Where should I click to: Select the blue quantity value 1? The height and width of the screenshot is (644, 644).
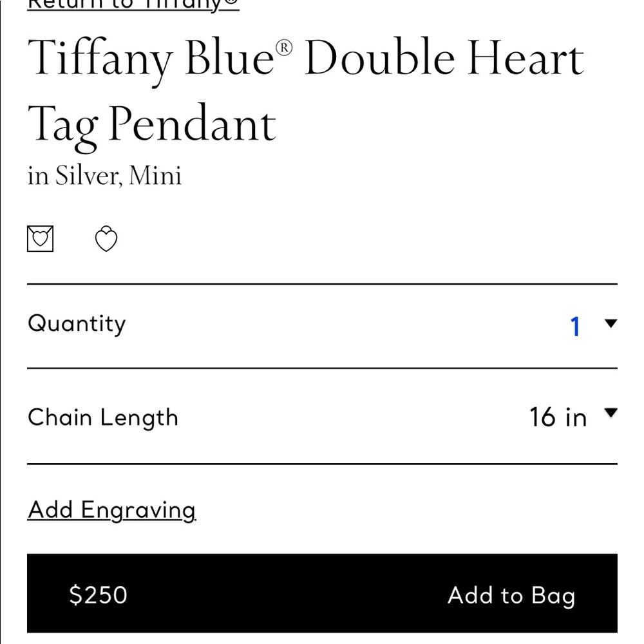point(575,327)
